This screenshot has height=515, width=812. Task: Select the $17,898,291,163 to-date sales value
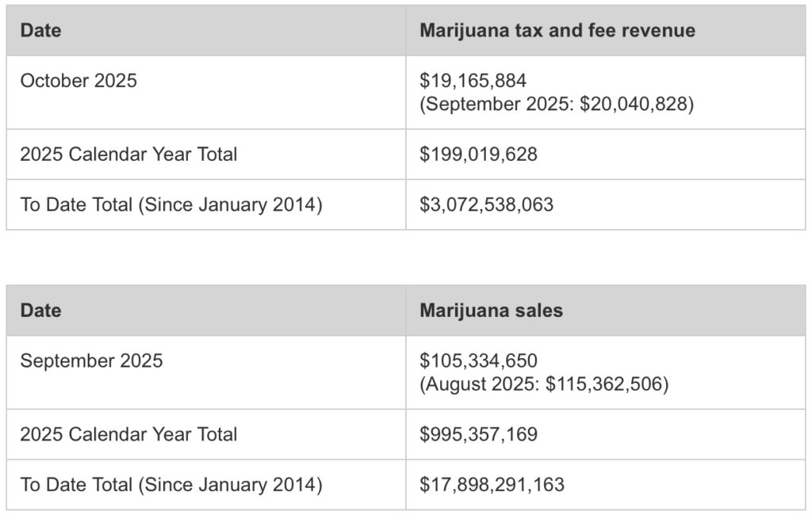tap(492, 484)
